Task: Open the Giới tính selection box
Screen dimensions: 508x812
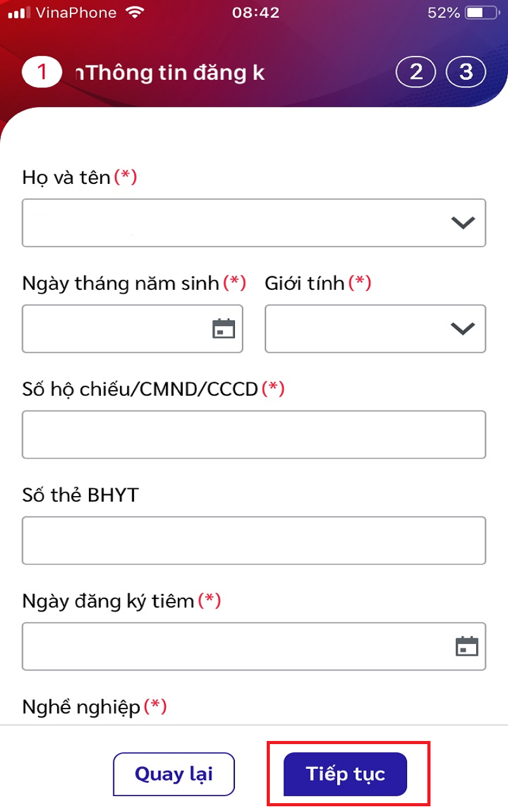Action: (375, 329)
